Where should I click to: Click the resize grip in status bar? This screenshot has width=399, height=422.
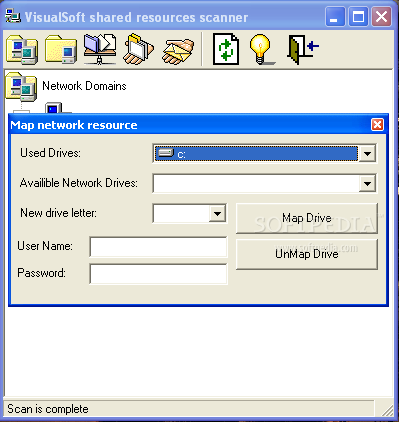387,410
